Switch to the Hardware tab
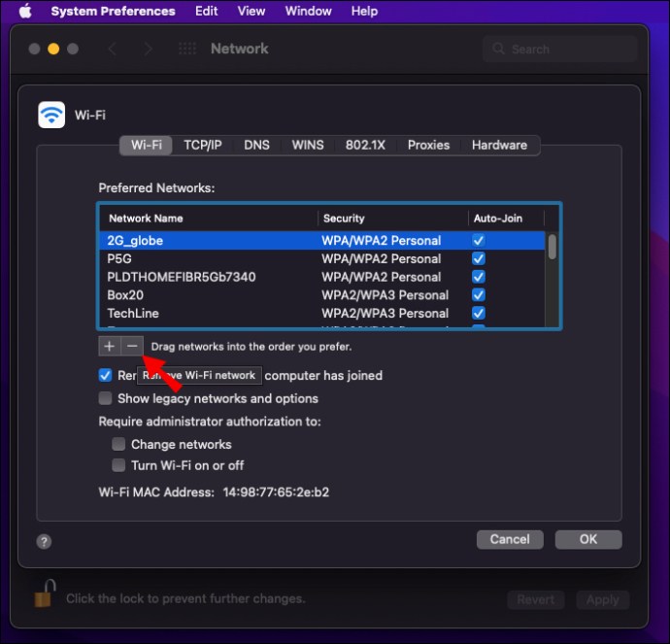670x644 pixels. pyautogui.click(x=499, y=146)
